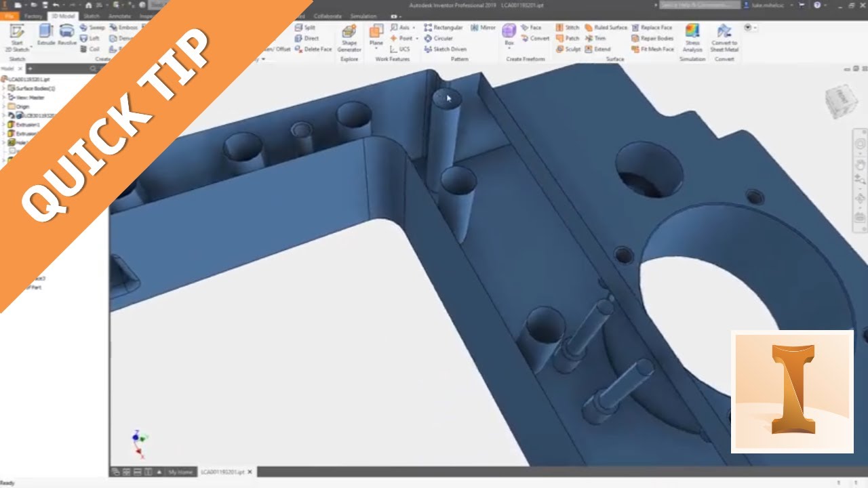868x488 pixels.
Task: Create a work Point
Action: tap(401, 39)
